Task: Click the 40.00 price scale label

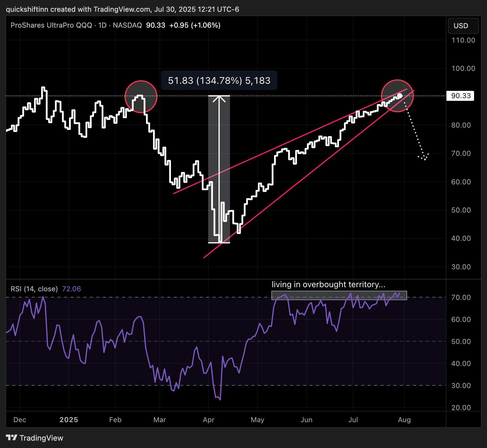Action: 461,238
